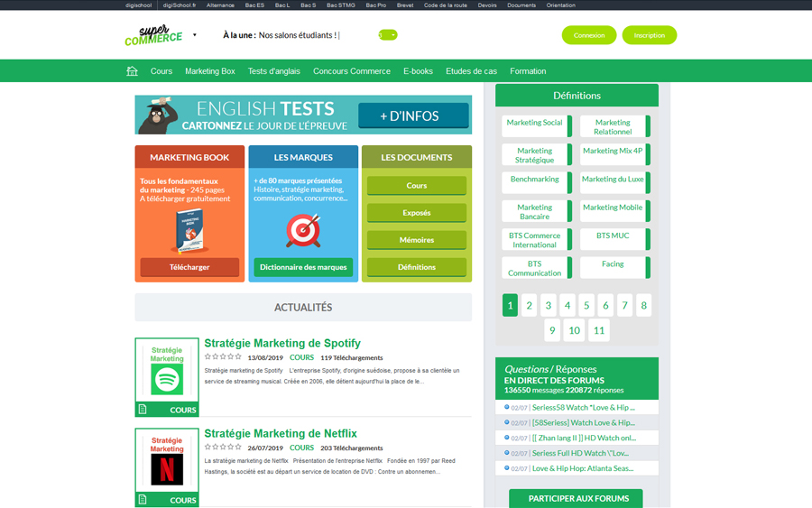Screen dimensions: 812x508
Task: Click the star rating for Spotify article
Action: (222, 357)
